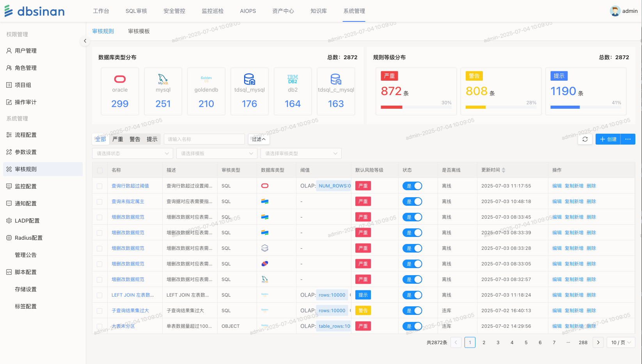The image size is (642, 364).
Task: Expand the 请选择模板 template dropdown
Action: pyautogui.click(x=217, y=154)
